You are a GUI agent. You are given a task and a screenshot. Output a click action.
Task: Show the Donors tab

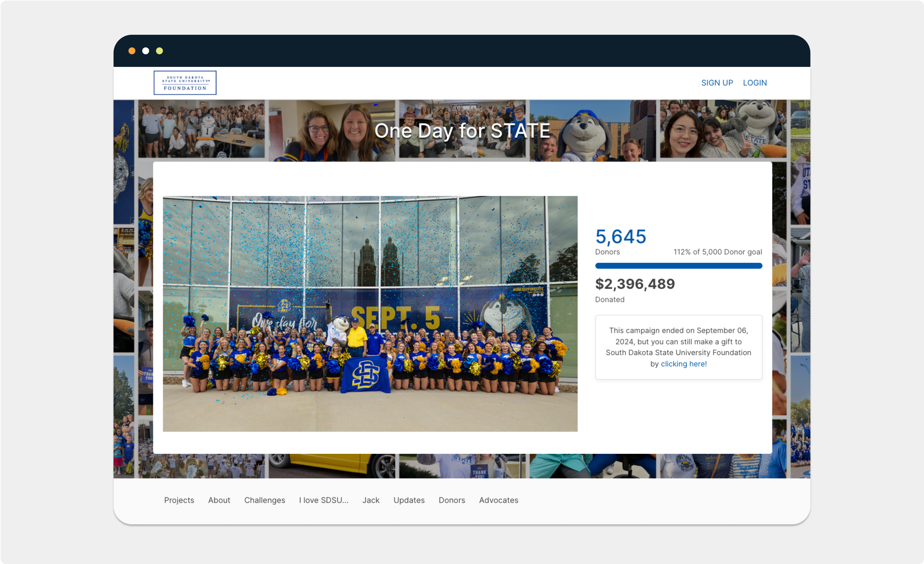[x=451, y=500]
